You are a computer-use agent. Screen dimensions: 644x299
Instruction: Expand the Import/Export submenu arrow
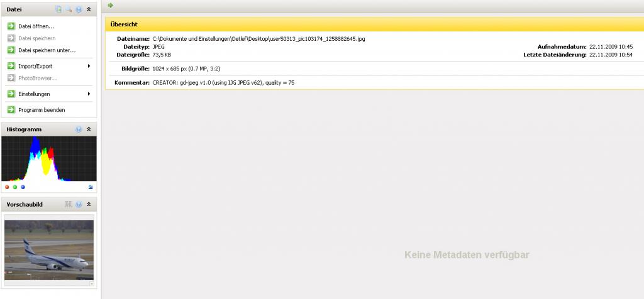click(x=89, y=66)
